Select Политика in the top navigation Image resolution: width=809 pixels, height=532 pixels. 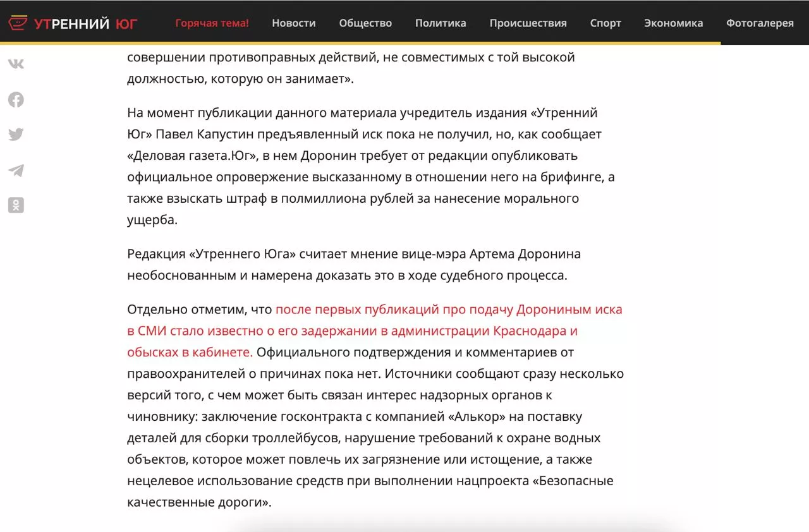(441, 23)
